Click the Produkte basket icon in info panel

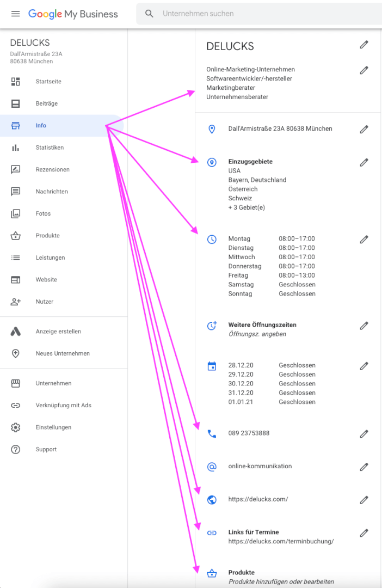coord(212,573)
